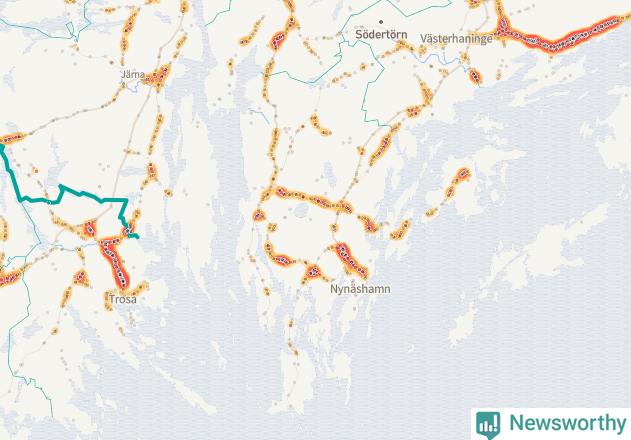This screenshot has height=440, width=631.
Task: Open the Newsworthy text link
Action: click(568, 423)
